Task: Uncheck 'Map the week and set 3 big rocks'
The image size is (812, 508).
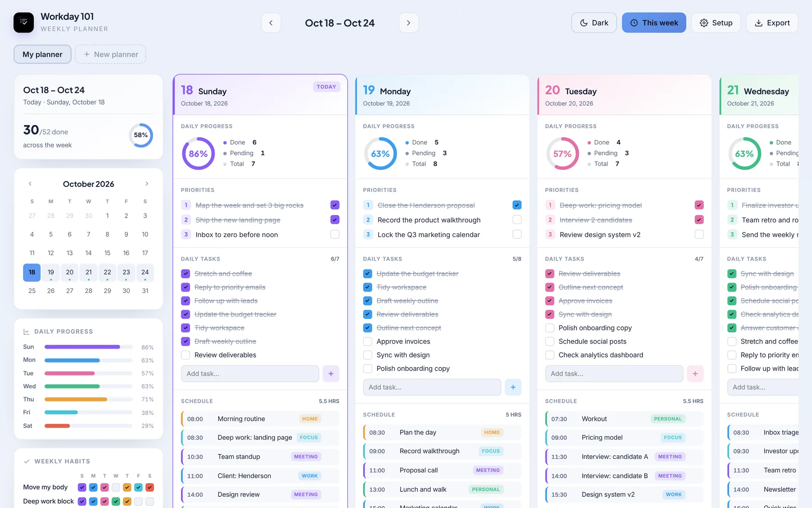Action: [335, 205]
